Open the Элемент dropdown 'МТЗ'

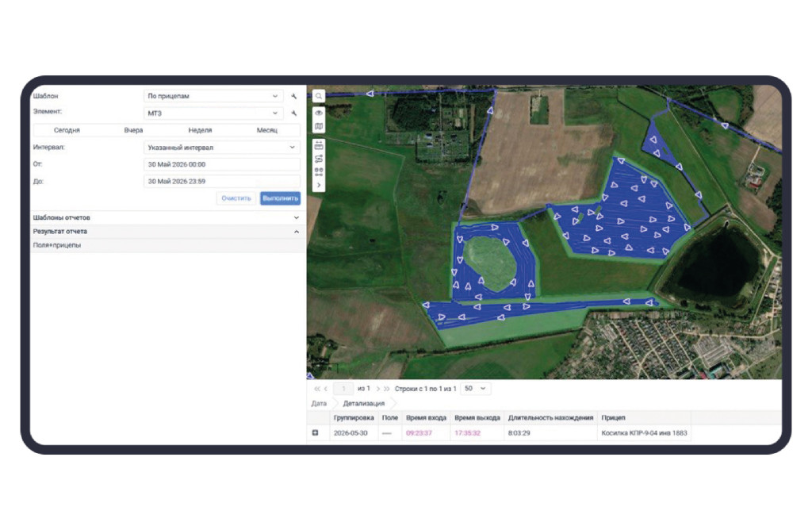(x=213, y=113)
